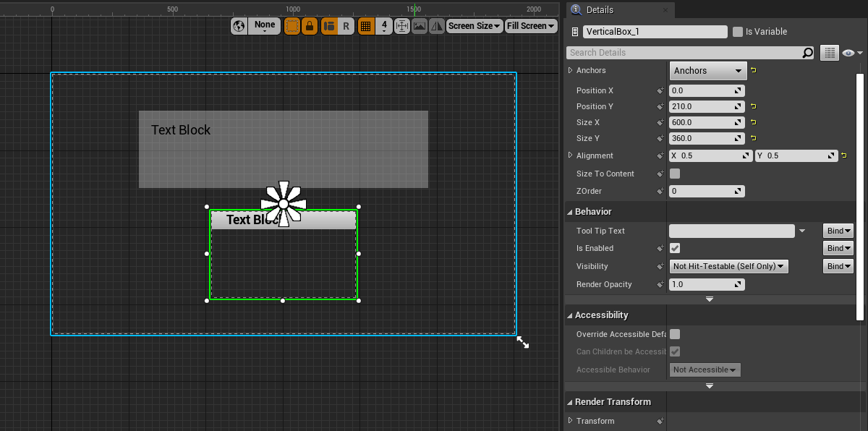Open Visibility Not Hit-Testable dropdown
The height and width of the screenshot is (431, 868).
click(x=728, y=266)
